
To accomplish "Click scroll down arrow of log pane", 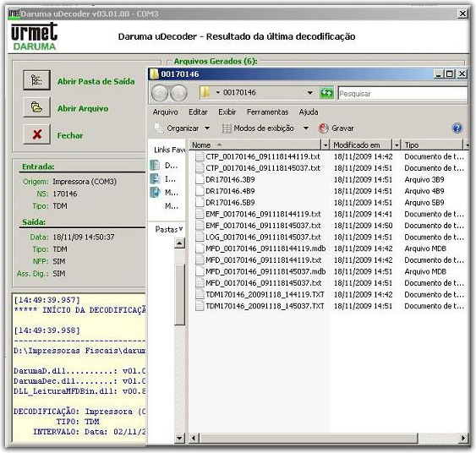I will [x=179, y=438].
